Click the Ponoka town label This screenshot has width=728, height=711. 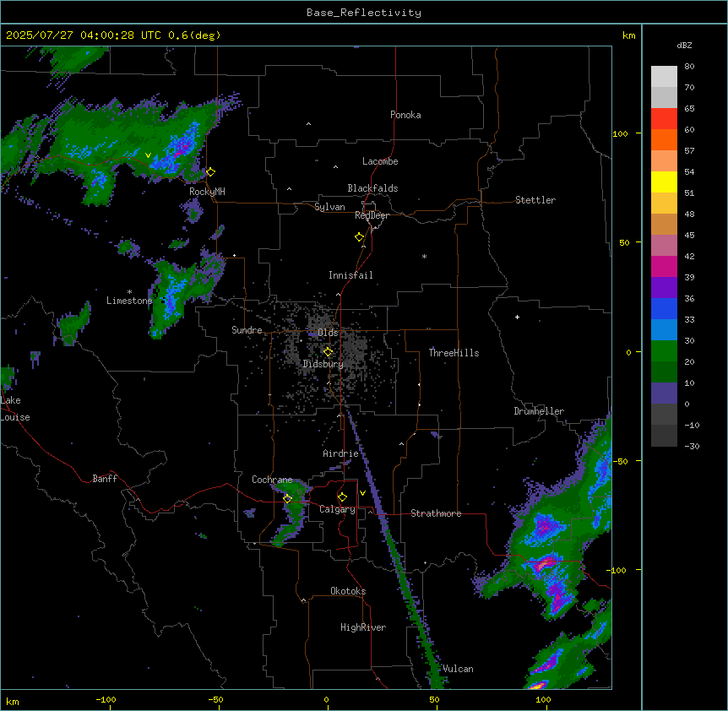coord(405,115)
